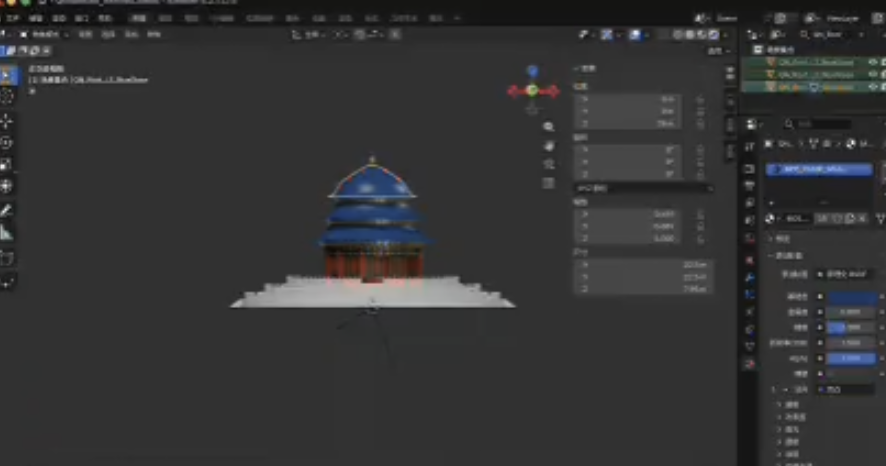
Task: Open transform orientation dropdown 全局
Action: (309, 34)
